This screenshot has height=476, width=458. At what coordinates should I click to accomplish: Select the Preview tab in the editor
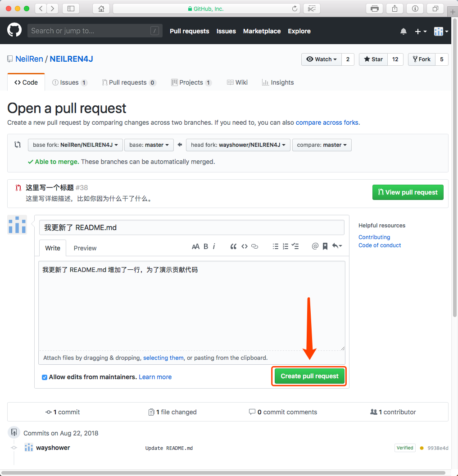(85, 248)
